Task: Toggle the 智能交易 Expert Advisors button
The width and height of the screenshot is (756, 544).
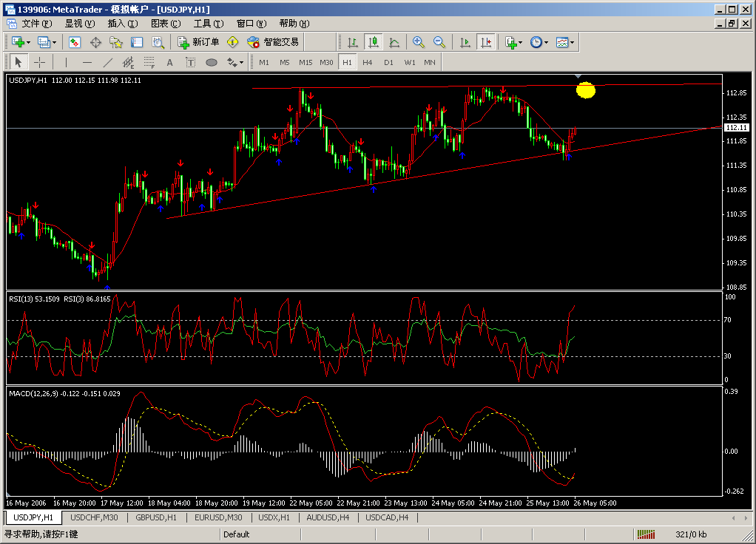Action: (273, 42)
